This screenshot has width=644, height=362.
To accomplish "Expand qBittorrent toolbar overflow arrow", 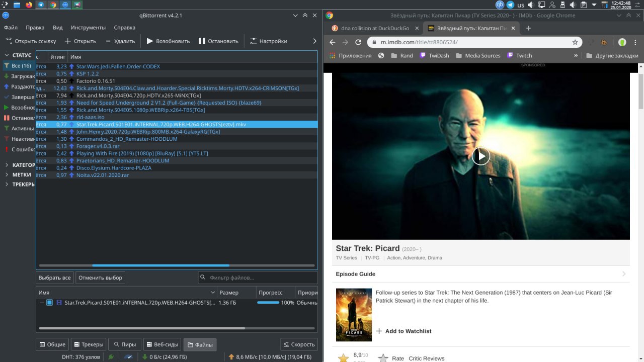I will tap(315, 41).
